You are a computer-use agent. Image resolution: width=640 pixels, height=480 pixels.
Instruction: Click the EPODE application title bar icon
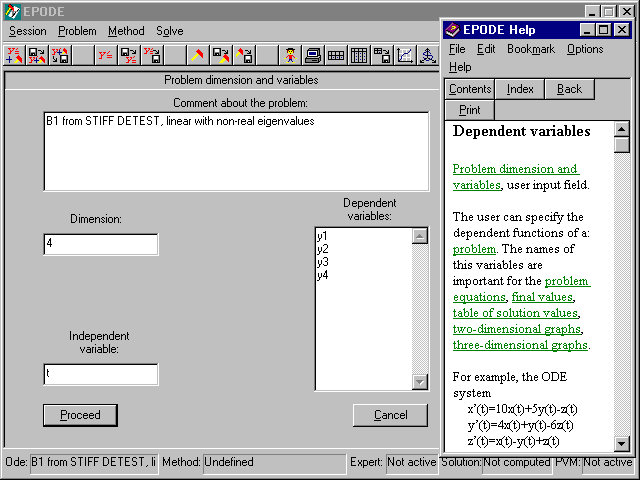12,11
